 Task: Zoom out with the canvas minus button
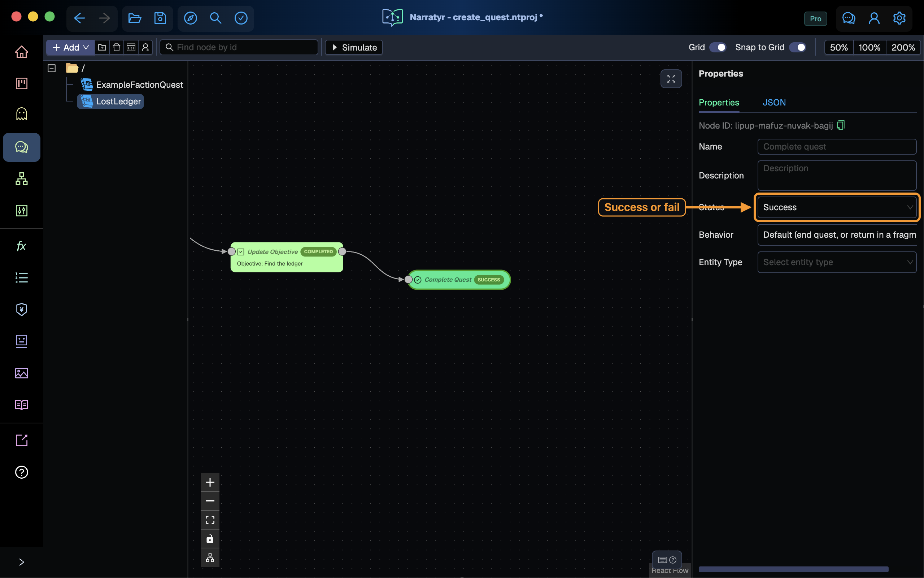210,501
